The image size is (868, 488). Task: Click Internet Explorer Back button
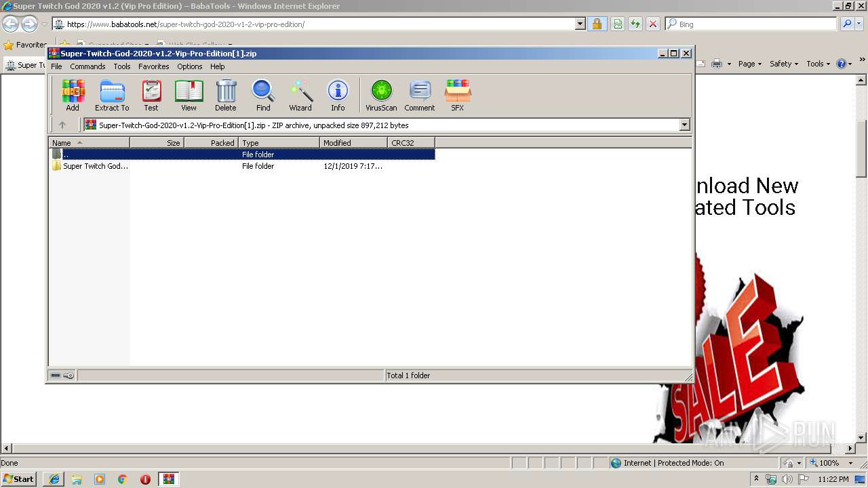(10, 24)
